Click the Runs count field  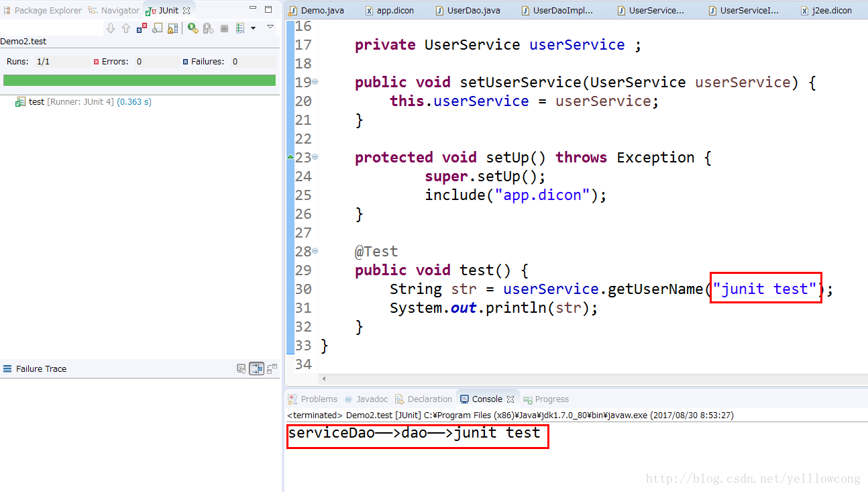pos(62,62)
